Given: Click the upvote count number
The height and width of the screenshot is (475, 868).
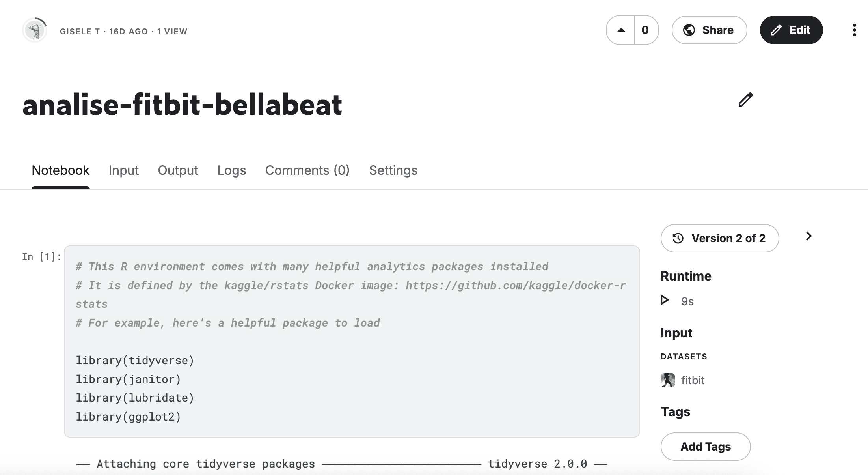Looking at the screenshot, I should (x=645, y=30).
